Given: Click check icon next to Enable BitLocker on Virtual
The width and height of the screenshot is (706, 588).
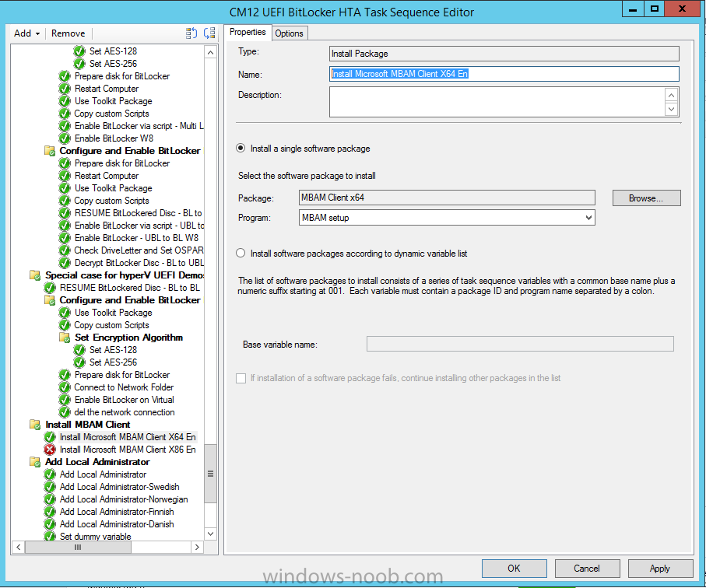Looking at the screenshot, I should coord(65,400).
